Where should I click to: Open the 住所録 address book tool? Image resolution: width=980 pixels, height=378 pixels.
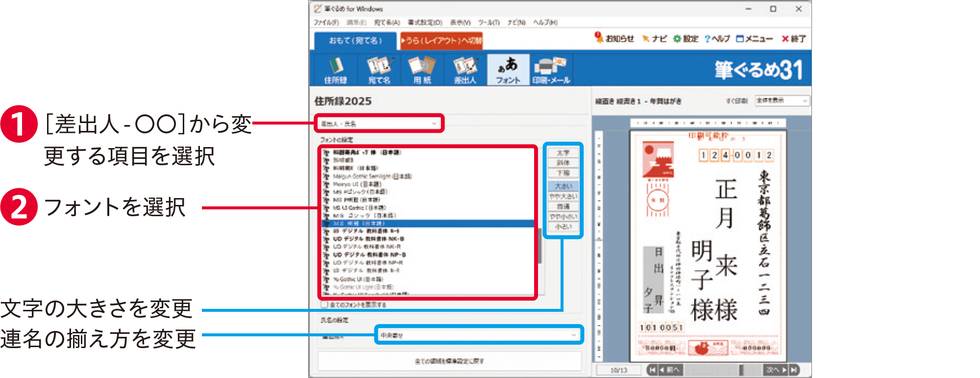336,70
